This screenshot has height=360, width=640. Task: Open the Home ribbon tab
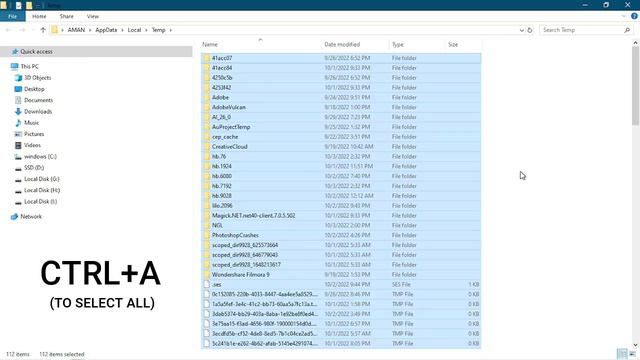click(x=39, y=16)
